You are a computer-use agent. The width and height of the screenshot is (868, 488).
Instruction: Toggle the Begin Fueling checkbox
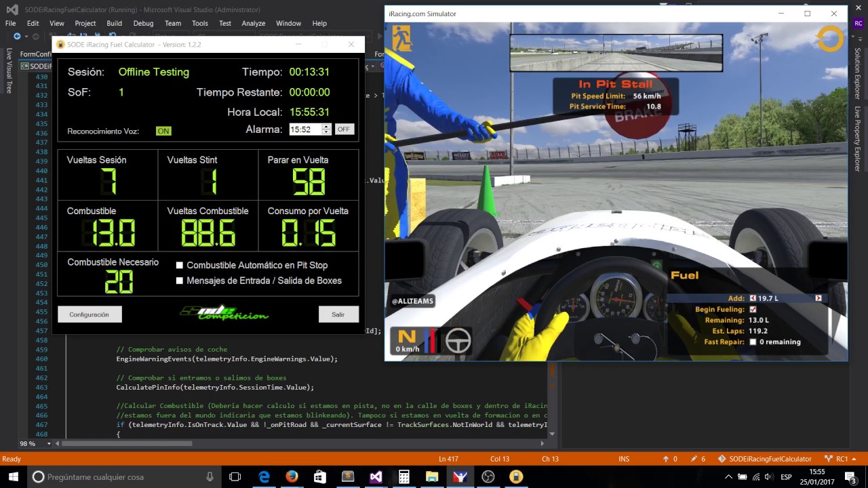click(753, 309)
